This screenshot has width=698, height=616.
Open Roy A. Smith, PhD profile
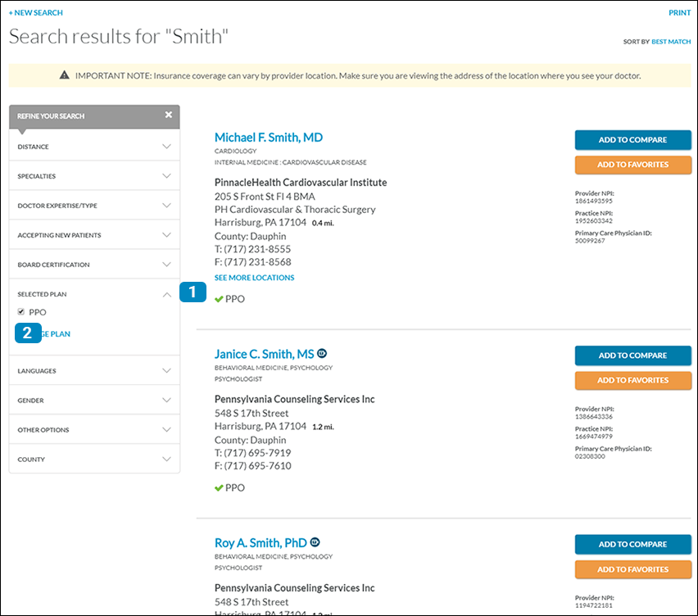click(261, 542)
